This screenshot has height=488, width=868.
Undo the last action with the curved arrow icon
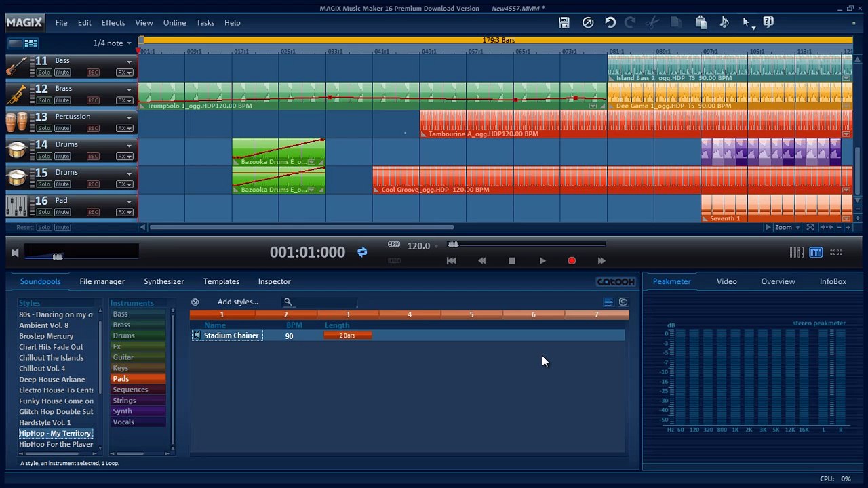[610, 22]
